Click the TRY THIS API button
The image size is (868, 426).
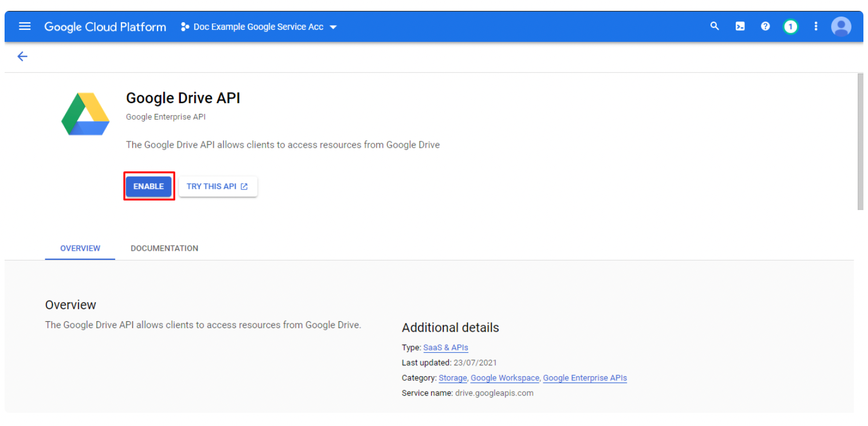(218, 186)
